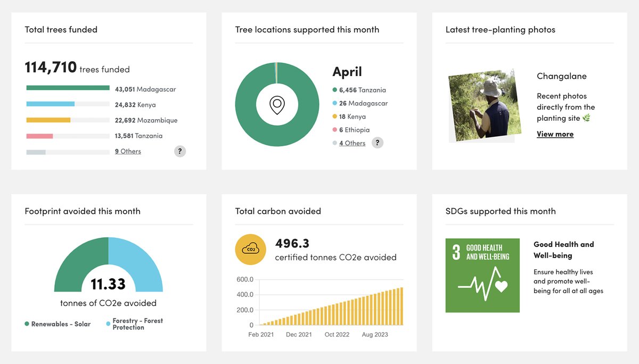
Task: Click the Total trees funded card title
Action: coord(61,30)
